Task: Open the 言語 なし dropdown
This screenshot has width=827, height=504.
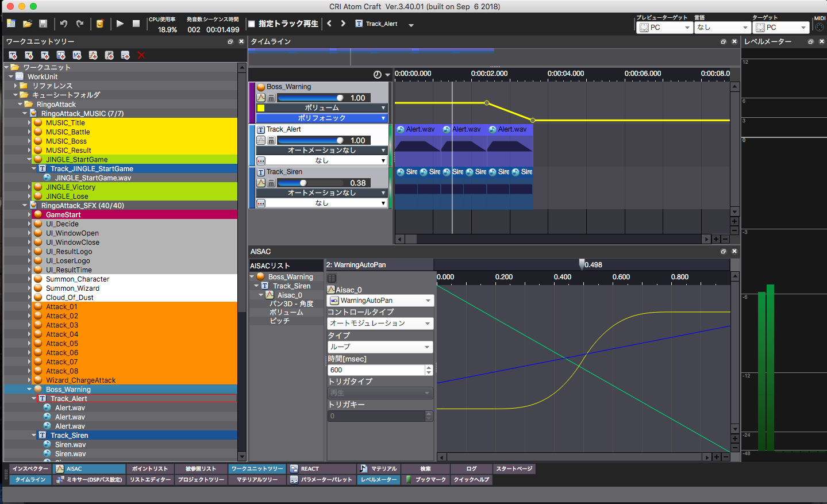Action: 722,28
